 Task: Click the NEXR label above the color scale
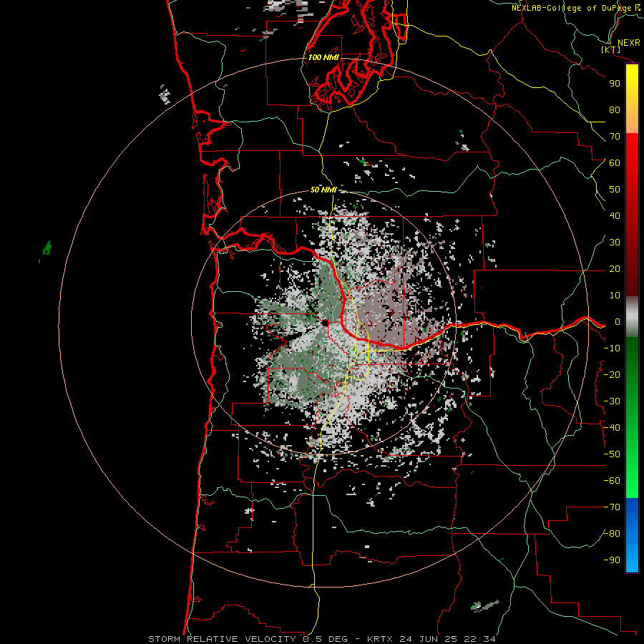pyautogui.click(x=629, y=43)
